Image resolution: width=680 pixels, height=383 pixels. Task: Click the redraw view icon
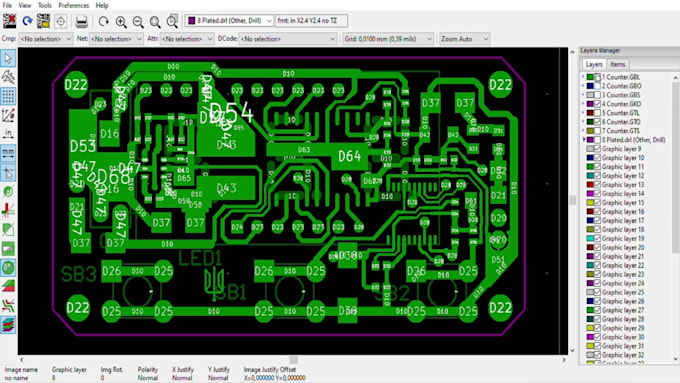click(x=103, y=21)
